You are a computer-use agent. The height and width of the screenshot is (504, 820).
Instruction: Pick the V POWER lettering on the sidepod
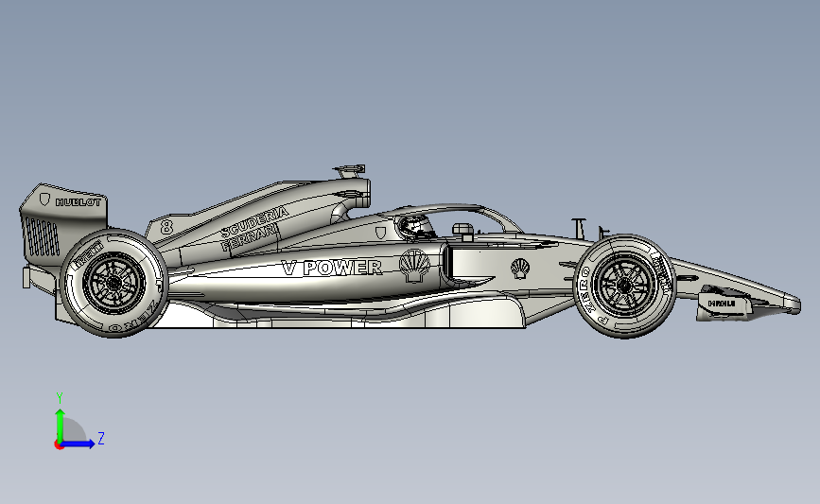point(332,268)
